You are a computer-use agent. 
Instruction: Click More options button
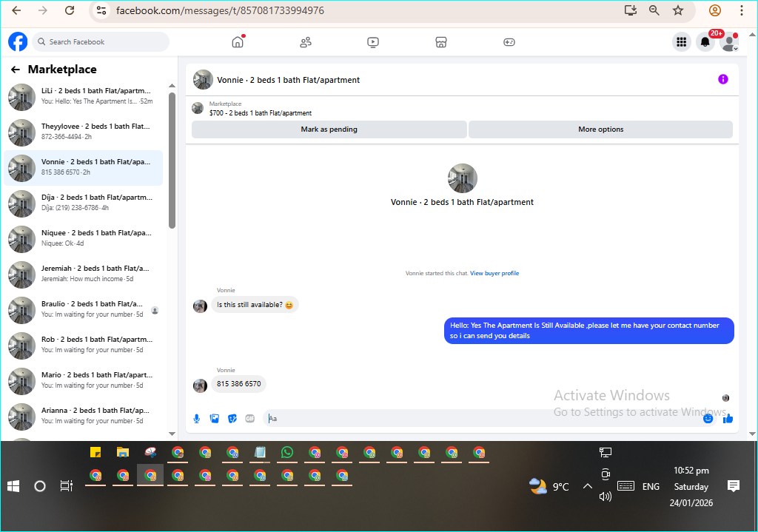click(x=601, y=129)
